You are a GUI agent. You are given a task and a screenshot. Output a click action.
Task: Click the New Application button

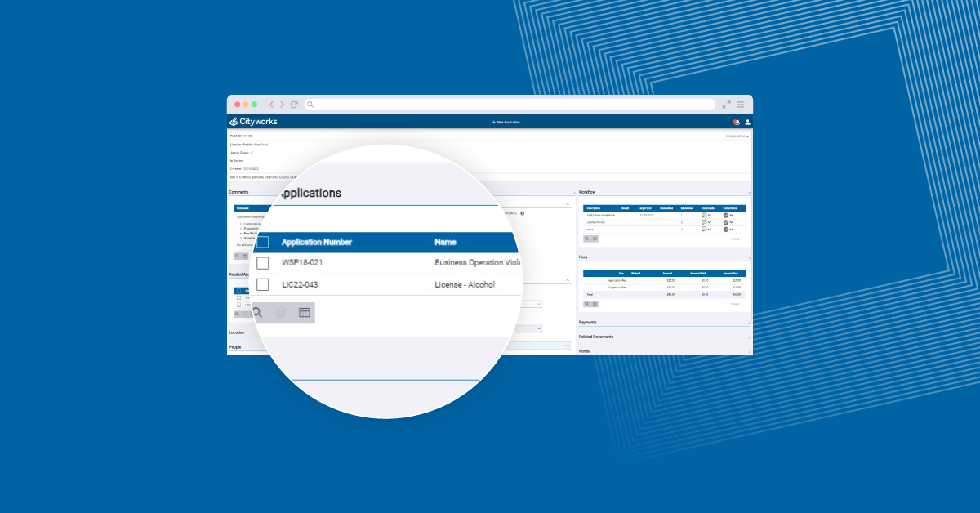click(506, 121)
